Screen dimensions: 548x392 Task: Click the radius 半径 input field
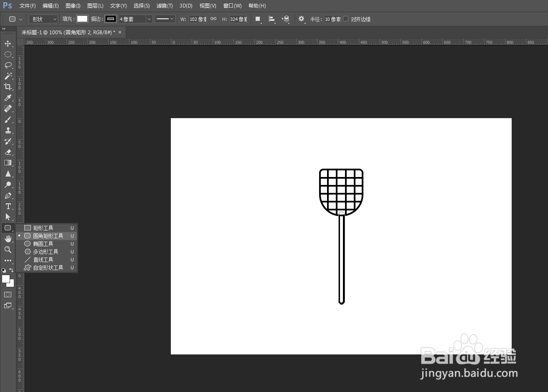[x=333, y=19]
